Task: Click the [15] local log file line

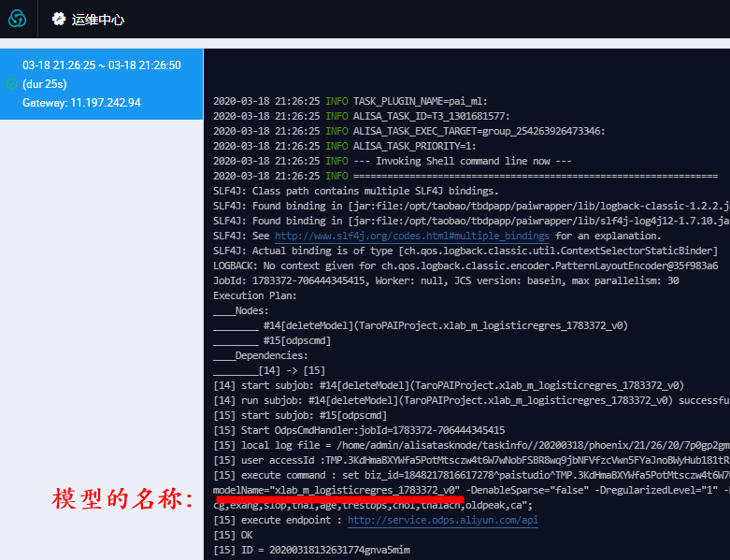Action: tap(471, 446)
